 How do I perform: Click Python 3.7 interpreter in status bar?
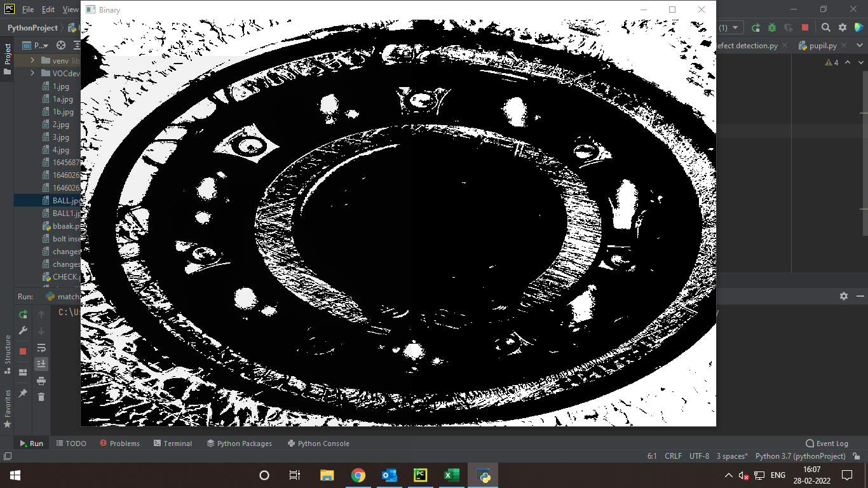click(x=801, y=456)
